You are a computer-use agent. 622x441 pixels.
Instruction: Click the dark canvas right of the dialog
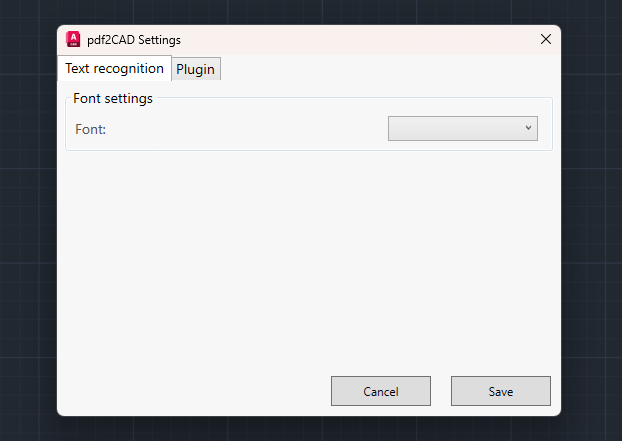click(592, 220)
